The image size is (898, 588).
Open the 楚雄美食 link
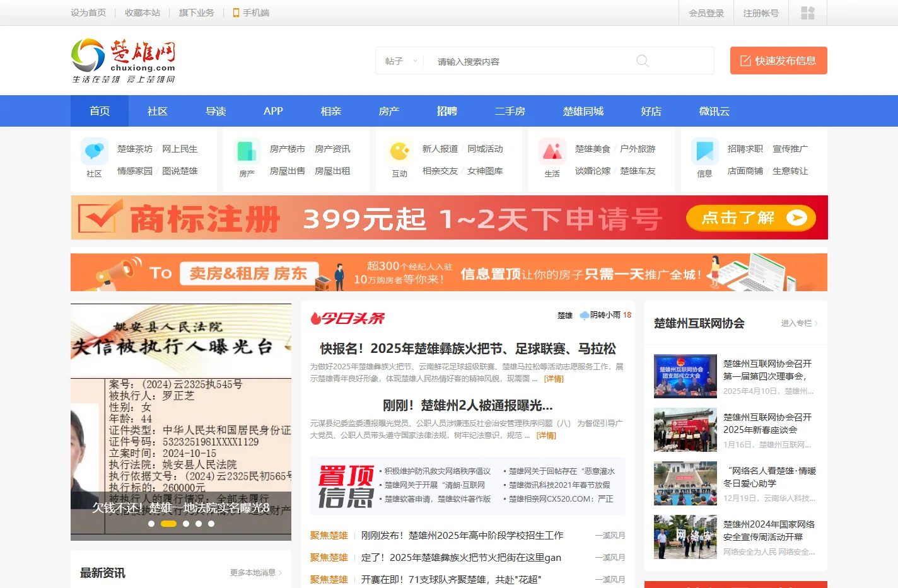pos(593,149)
